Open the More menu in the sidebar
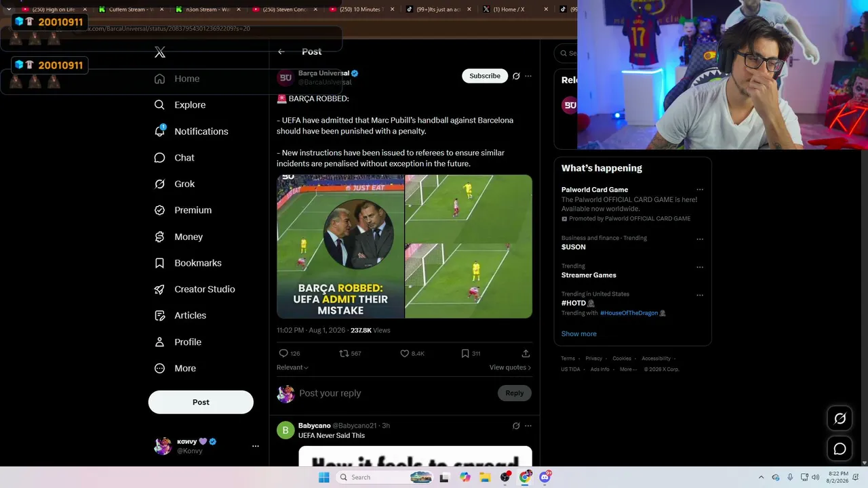Screen dimensions: 868x488 coord(176,368)
